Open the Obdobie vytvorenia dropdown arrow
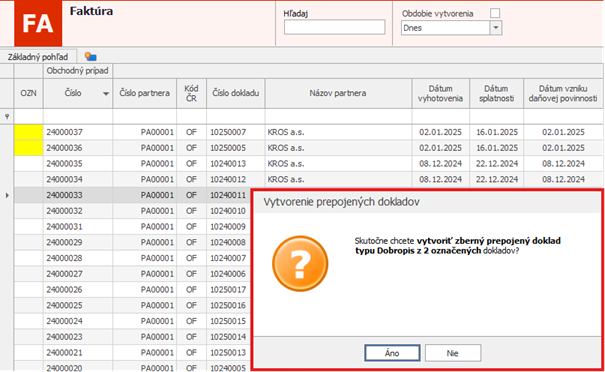 pos(496,28)
